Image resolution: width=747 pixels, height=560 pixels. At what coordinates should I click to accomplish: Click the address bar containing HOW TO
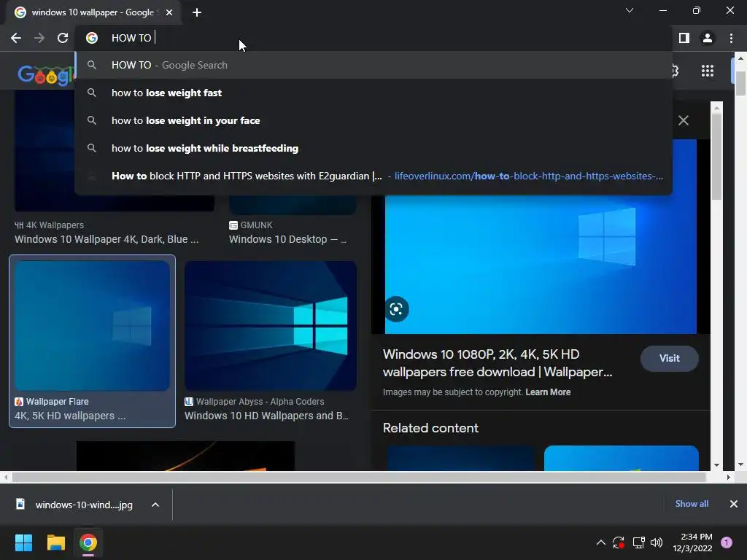coord(373,38)
